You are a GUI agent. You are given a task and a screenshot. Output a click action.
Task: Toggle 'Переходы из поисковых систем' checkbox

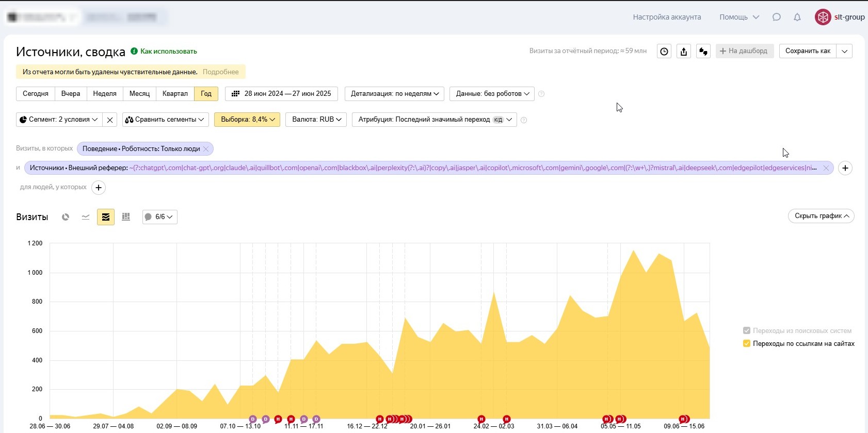(x=746, y=330)
